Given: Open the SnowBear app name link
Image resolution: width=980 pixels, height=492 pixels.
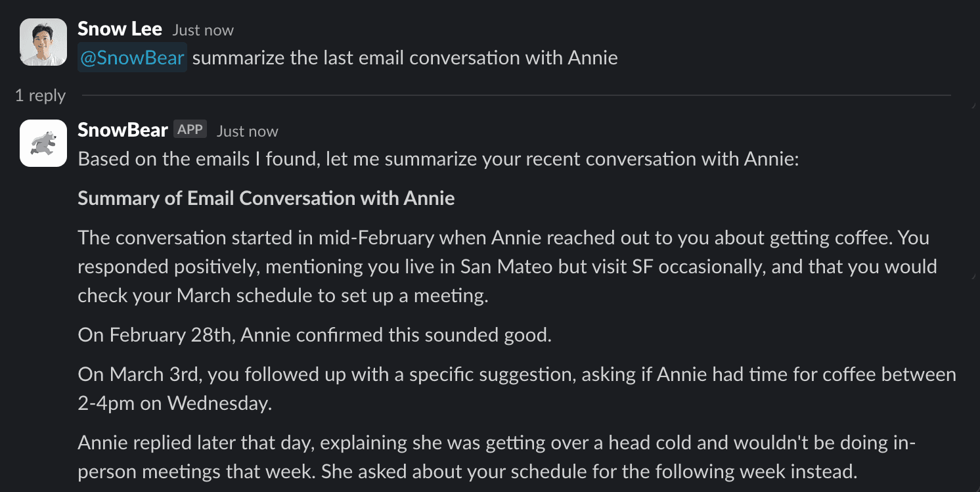Looking at the screenshot, I should (x=122, y=130).
